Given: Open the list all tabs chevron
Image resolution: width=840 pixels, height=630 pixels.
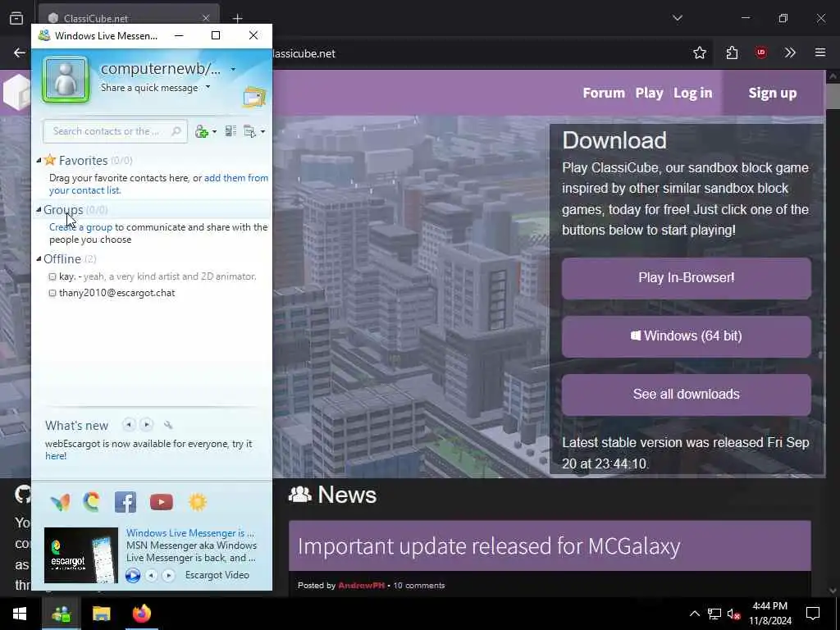Looking at the screenshot, I should (677, 18).
